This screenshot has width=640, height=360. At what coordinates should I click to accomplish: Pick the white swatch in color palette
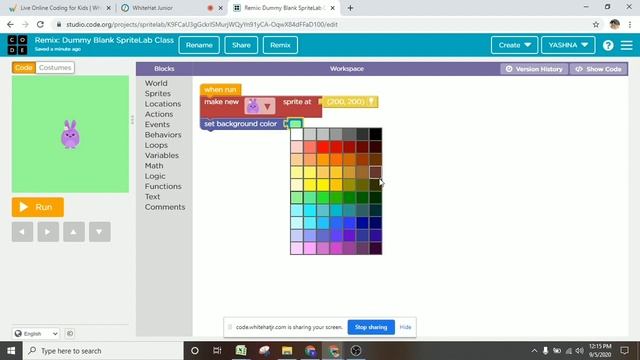point(297,134)
